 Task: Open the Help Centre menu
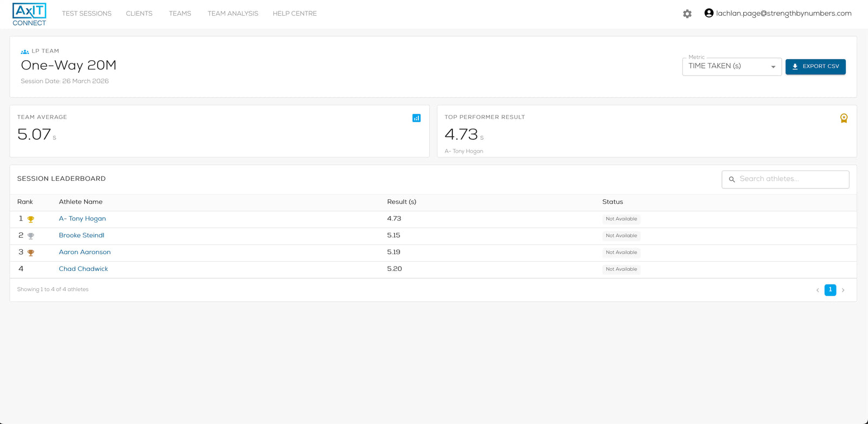tap(295, 14)
